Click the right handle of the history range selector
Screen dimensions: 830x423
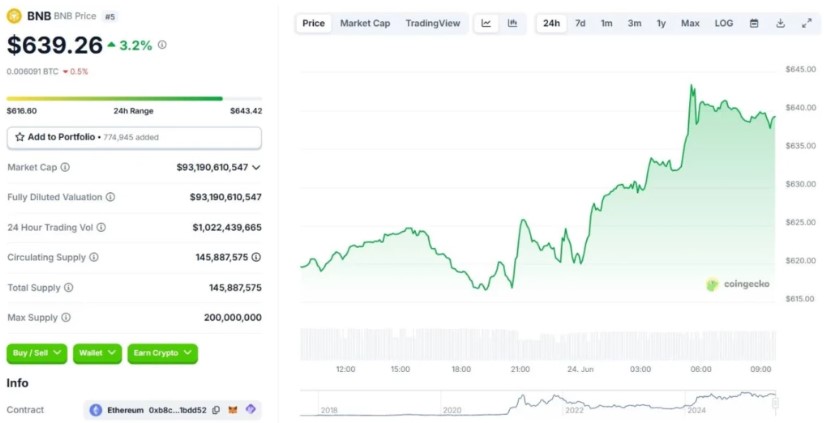(x=775, y=403)
